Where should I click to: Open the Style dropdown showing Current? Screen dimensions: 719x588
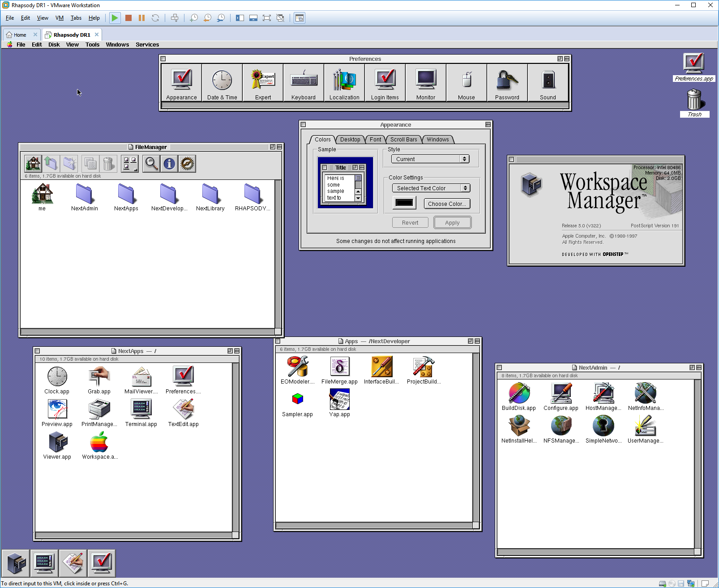430,159
